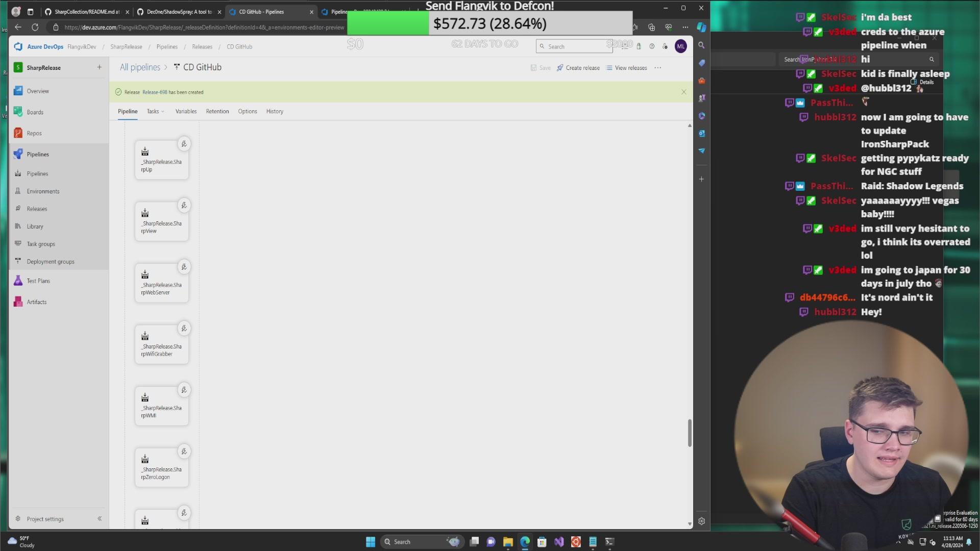This screenshot has width=980, height=551.
Task: Click the Windows taskbar Search box
Action: [x=421, y=542]
